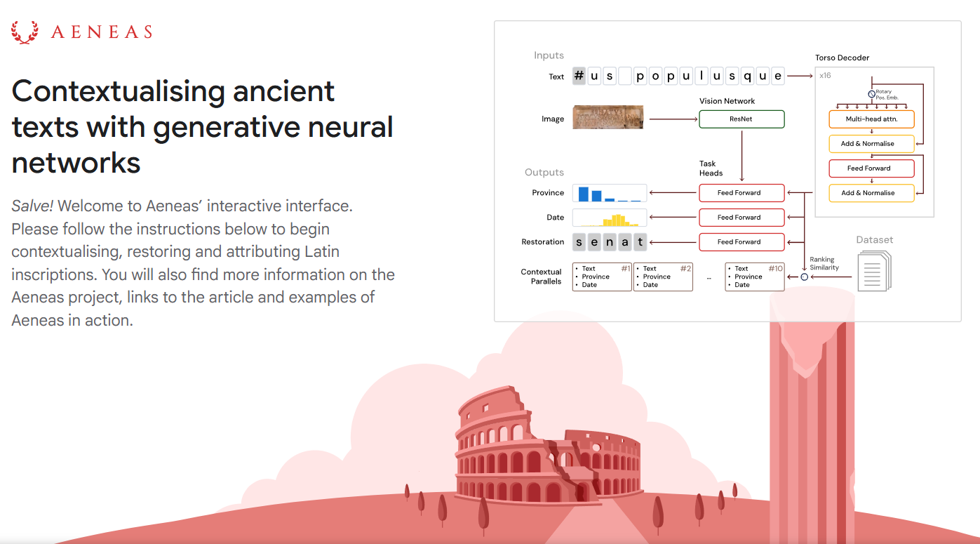
Task: Click the AENEAS wordmark text
Action: click(x=102, y=32)
